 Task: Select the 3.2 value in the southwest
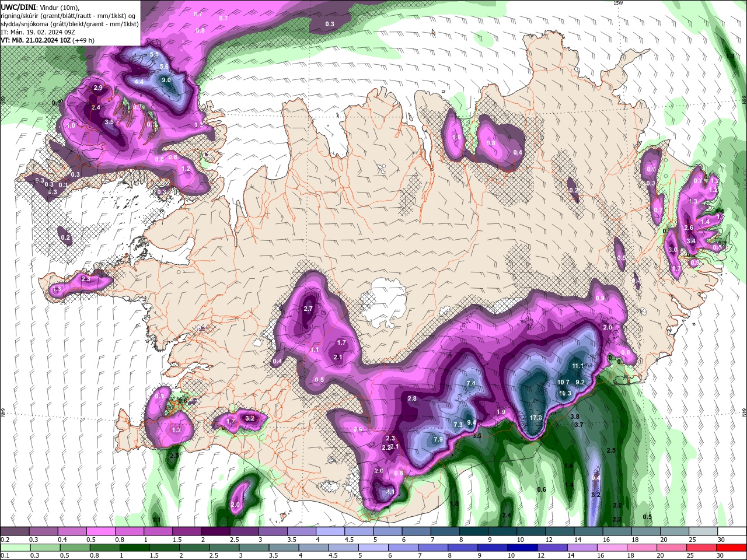(x=250, y=418)
